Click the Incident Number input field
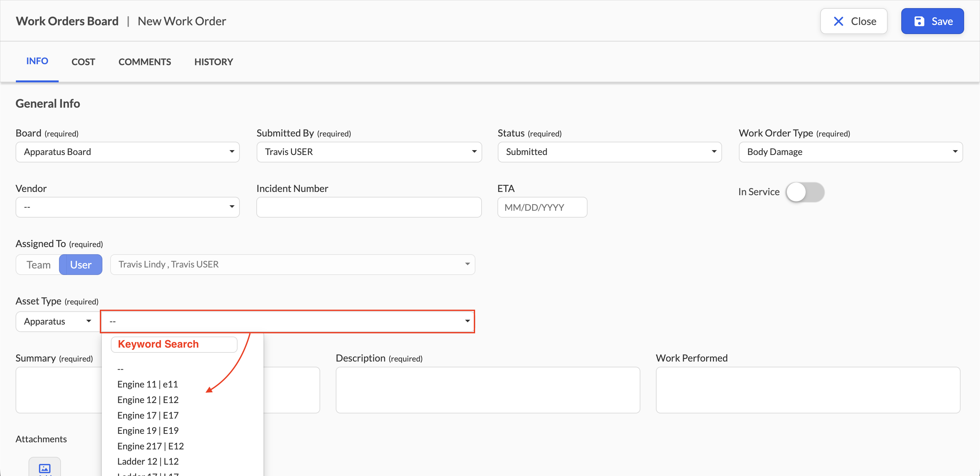The height and width of the screenshot is (476, 980). (369, 208)
